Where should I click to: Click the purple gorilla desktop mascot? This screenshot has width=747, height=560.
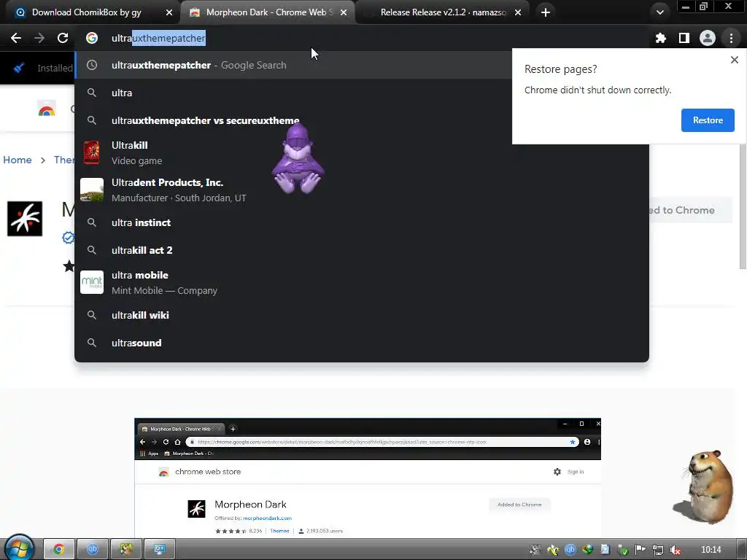(x=298, y=158)
